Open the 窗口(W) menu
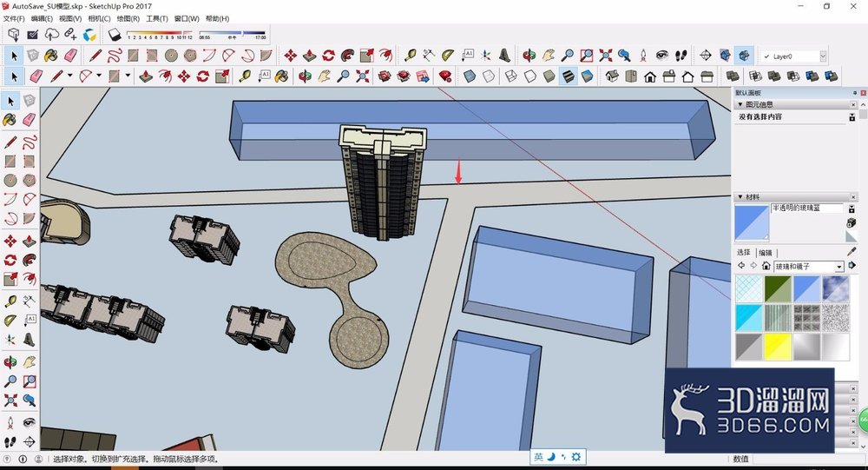Image resolution: width=868 pixels, height=470 pixels. (186, 18)
